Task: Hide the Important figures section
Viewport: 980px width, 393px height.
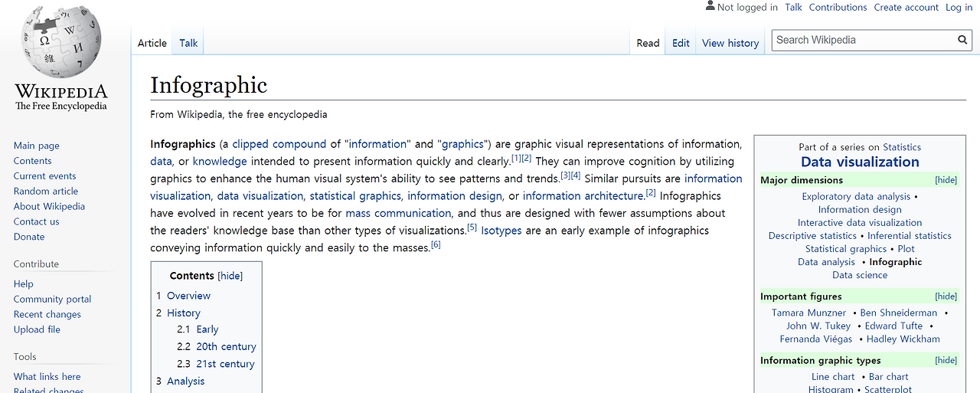Action: (x=946, y=296)
